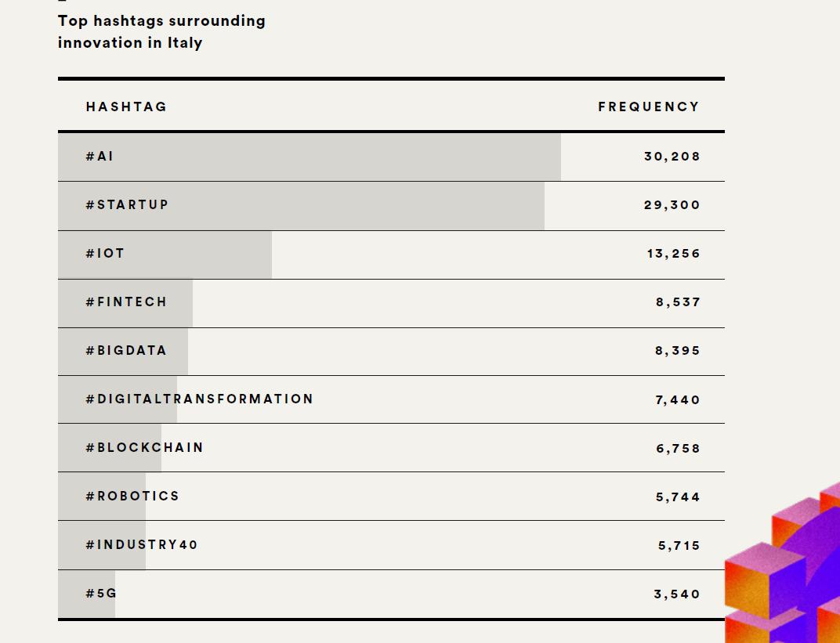The image size is (840, 643).
Task: Click the FREQUENCY column header
Action: pyautogui.click(x=649, y=107)
